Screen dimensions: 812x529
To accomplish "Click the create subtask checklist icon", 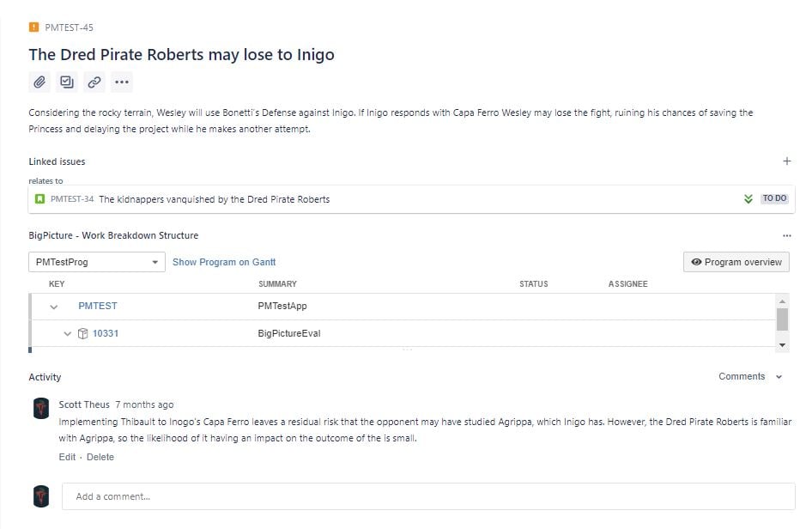I will pyautogui.click(x=67, y=82).
